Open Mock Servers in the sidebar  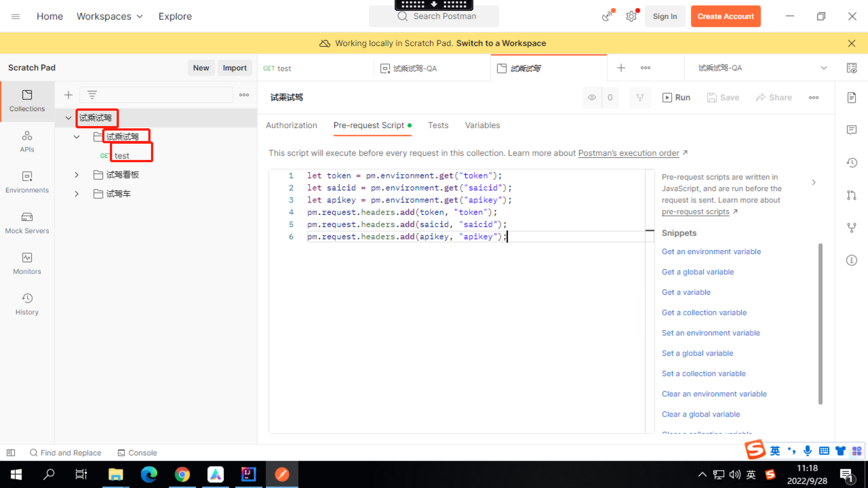pos(27,222)
